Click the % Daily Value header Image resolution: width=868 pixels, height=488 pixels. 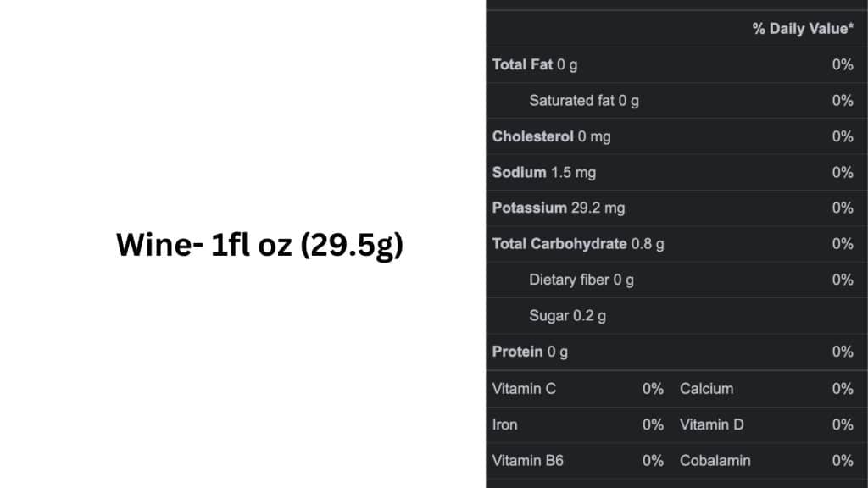click(802, 29)
